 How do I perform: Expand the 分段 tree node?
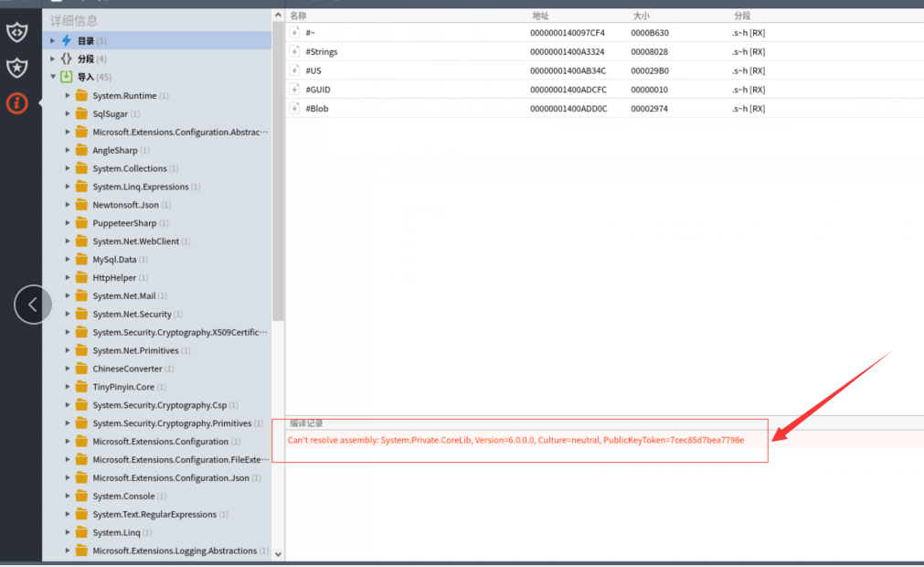pos(53,59)
